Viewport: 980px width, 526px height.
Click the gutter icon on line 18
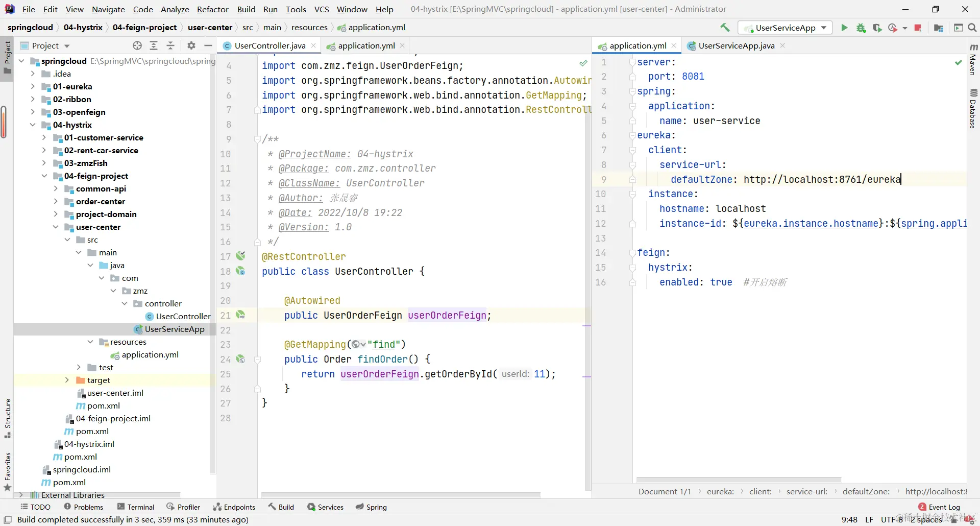pyautogui.click(x=240, y=271)
